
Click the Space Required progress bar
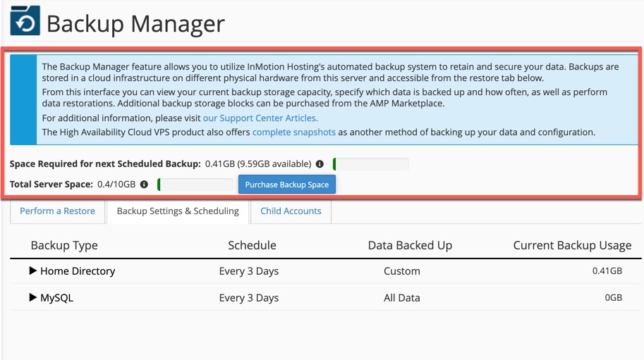371,164
